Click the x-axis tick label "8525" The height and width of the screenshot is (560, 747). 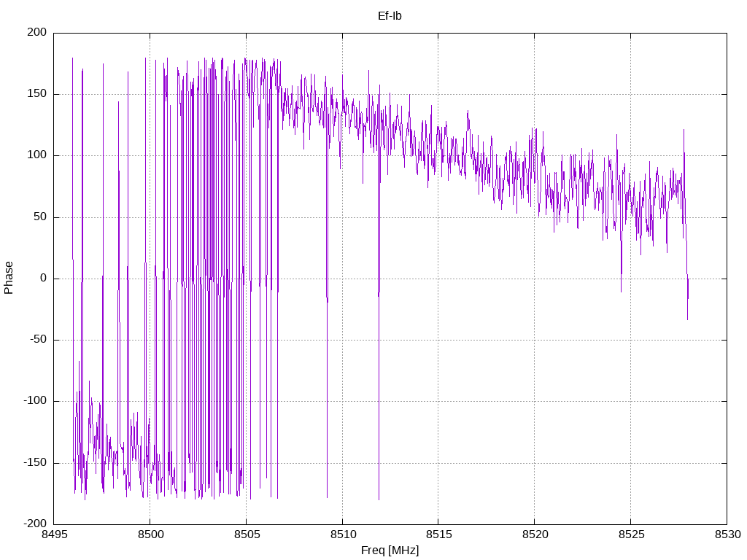[631, 534]
